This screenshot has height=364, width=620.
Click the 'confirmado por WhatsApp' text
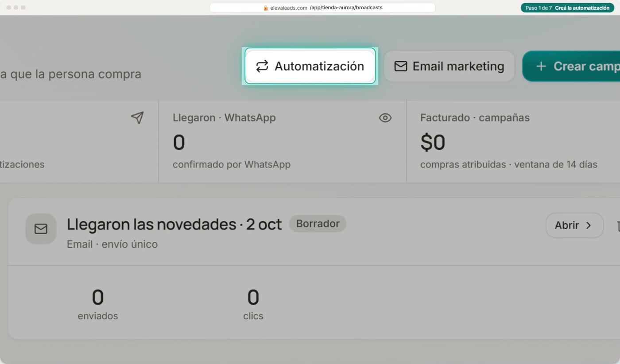point(232,165)
